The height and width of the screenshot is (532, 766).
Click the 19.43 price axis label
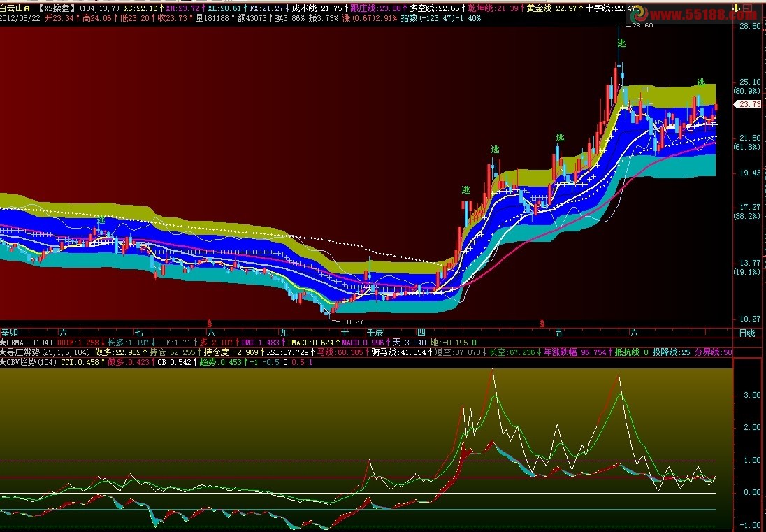[750, 173]
